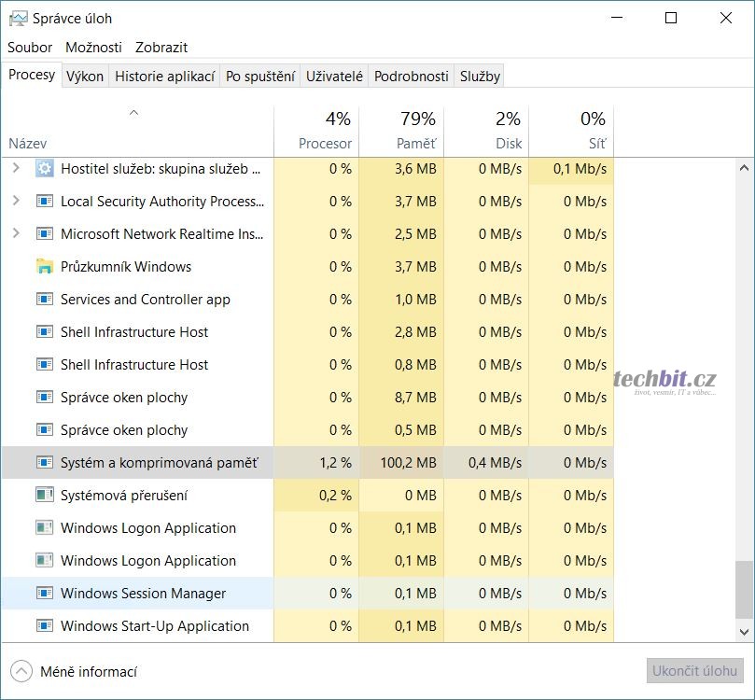Click the 1,2 % processor value
Screen dimensions: 755x700
click(336, 463)
